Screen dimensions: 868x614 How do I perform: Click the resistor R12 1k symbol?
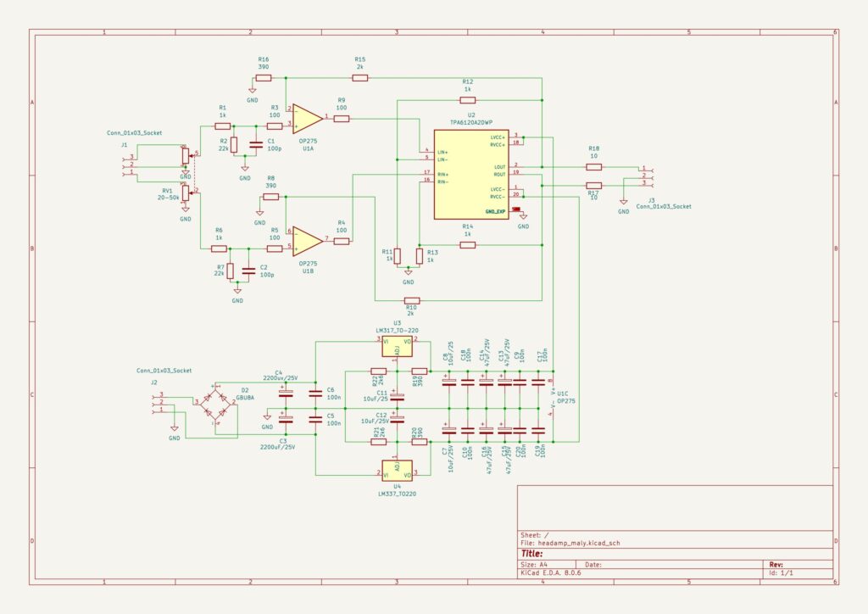click(468, 99)
